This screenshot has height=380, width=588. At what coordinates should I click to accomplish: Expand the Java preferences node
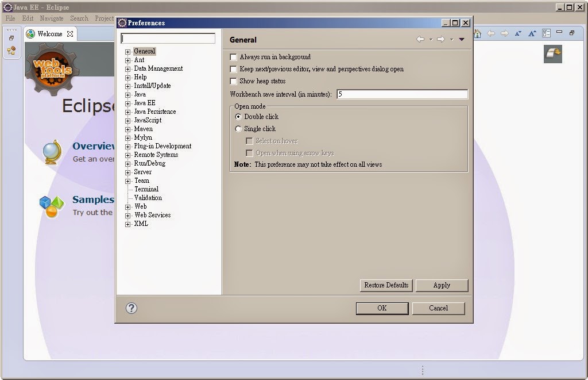[x=127, y=95]
